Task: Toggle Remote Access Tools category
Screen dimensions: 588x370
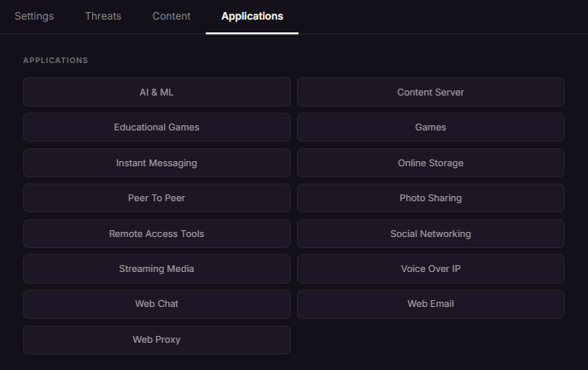Action: (157, 234)
